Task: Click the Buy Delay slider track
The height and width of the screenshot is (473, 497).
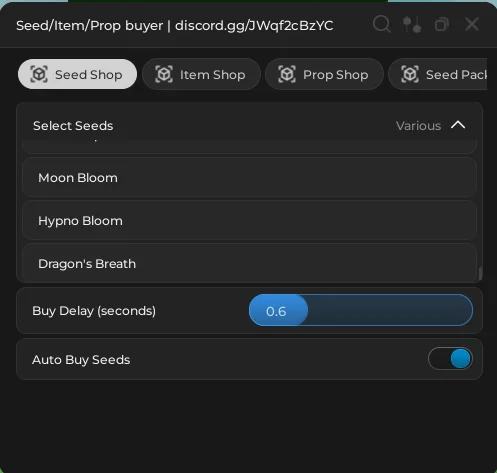Action: point(361,310)
